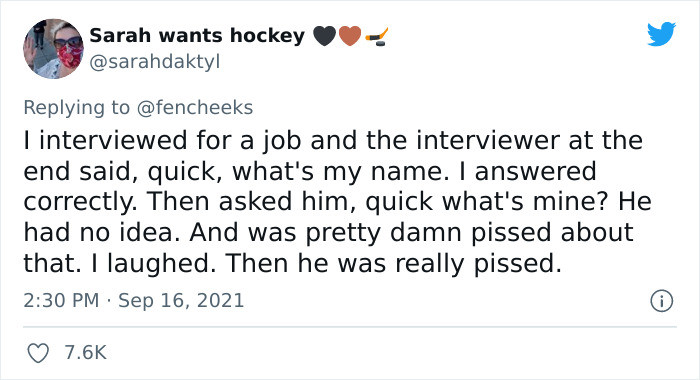This screenshot has width=700, height=380.
Task: Click the hockey stick and puck emoji
Action: [x=376, y=37]
